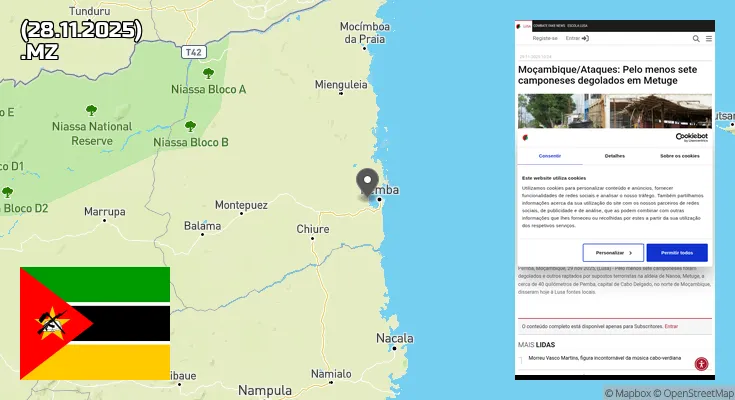The width and height of the screenshot is (735, 400).
Task: Switch to the Detalhes tab
Action: pyautogui.click(x=615, y=156)
